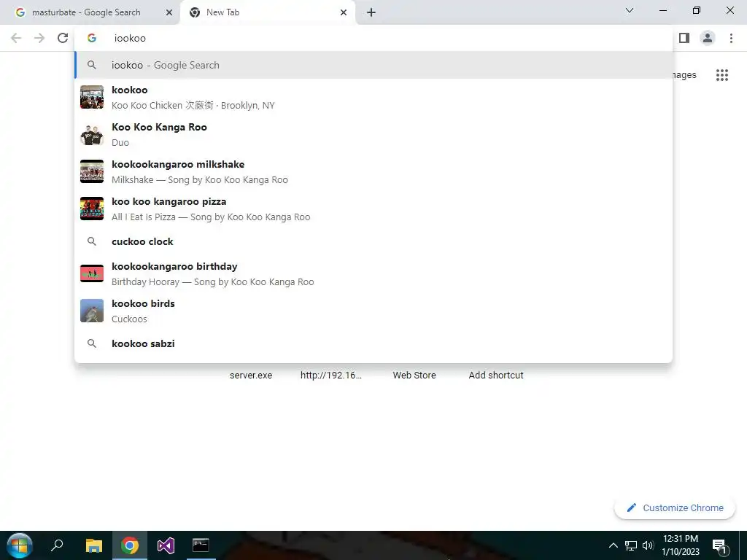Image resolution: width=747 pixels, height=560 pixels.
Task: Click the All I Eat Is Pizza thumbnail
Action: 92,209
